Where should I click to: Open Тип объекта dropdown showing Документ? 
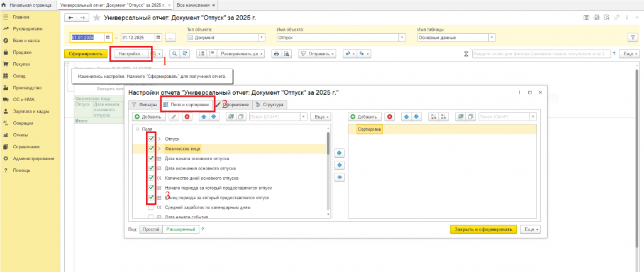261,37
